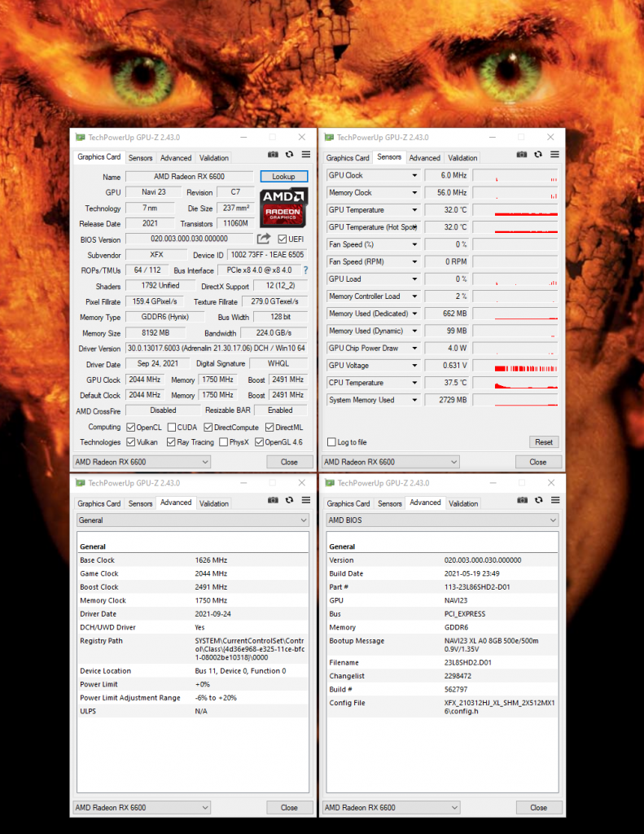Click the Power Limit Adjustment Range row
The width and height of the screenshot is (644, 834).
click(192, 698)
